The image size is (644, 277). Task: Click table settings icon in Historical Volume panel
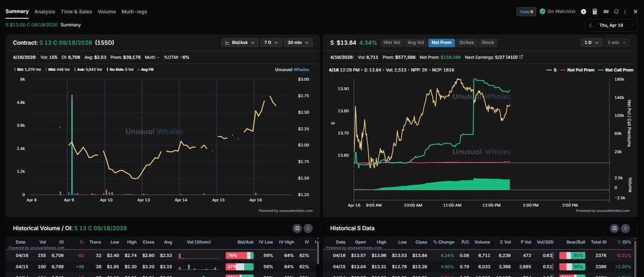(x=298, y=228)
